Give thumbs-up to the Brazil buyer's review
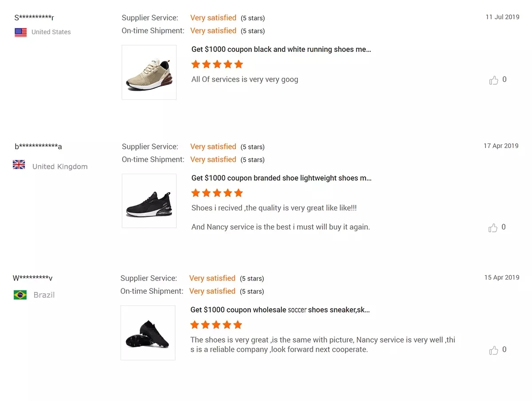Viewport: 532px width, 401px height. click(493, 350)
